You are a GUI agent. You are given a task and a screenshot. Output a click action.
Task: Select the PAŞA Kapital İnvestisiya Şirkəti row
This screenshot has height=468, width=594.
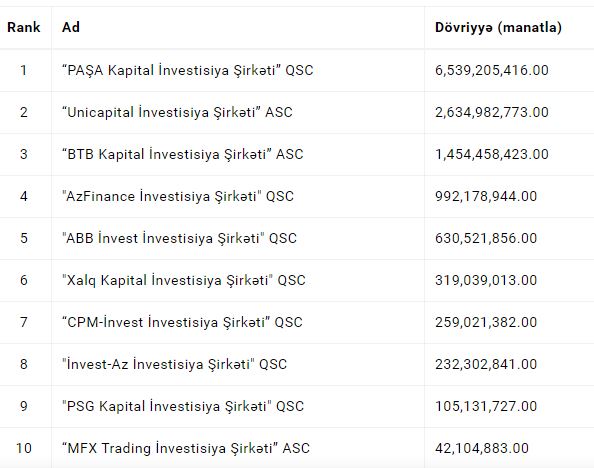click(x=297, y=70)
